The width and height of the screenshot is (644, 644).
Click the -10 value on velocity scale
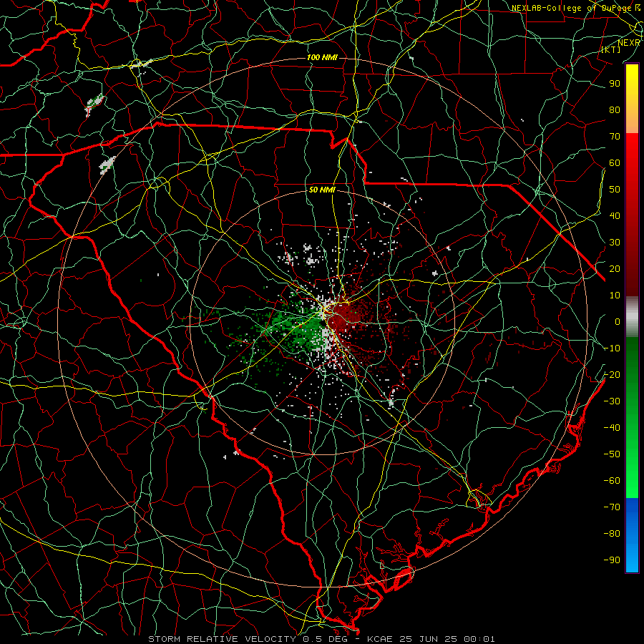[612, 348]
